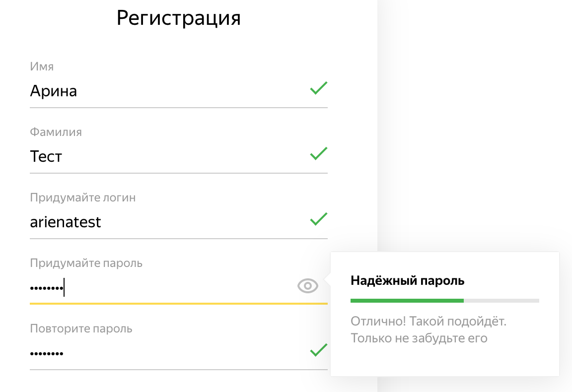Screen dimensions: 572x392
Task: Click the gray unfilled part of the strength bar
Action: coord(501,301)
